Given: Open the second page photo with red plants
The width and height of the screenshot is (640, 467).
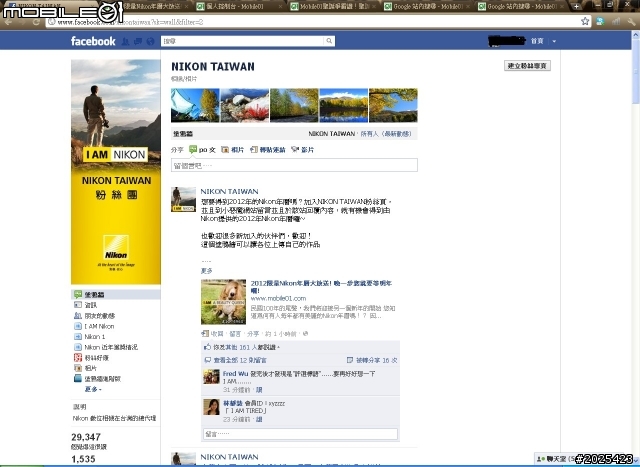Looking at the screenshot, I should pos(244,105).
